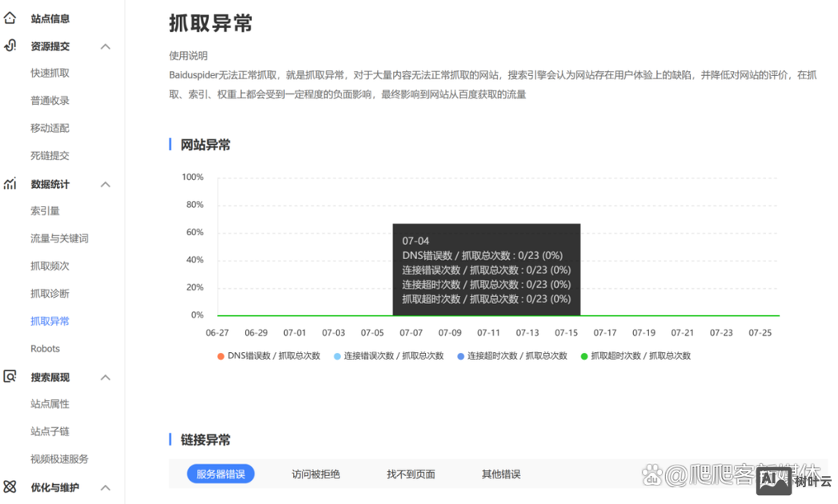Click the 优化与维护 maintenance icon
Viewport: 838px width, 504px height.
click(10, 487)
